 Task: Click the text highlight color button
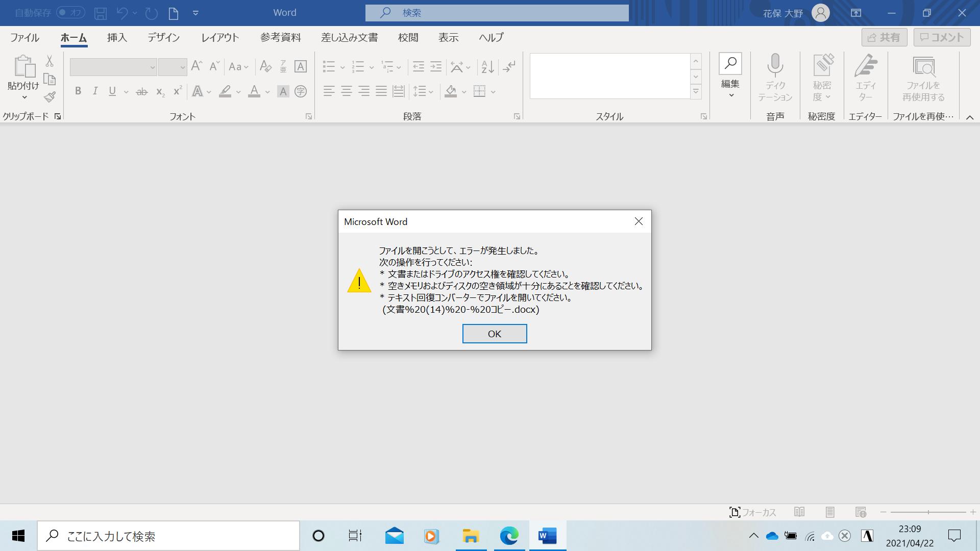coord(225,91)
